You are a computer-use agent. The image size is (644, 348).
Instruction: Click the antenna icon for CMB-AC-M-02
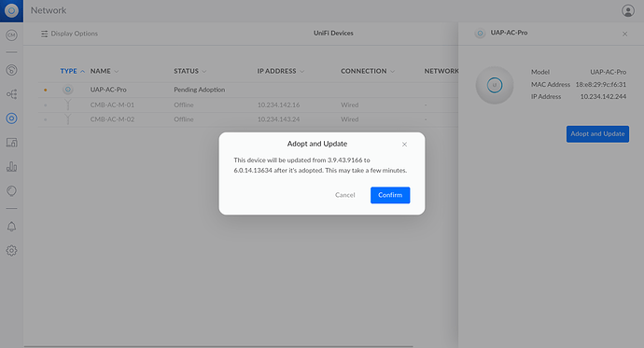click(x=68, y=119)
